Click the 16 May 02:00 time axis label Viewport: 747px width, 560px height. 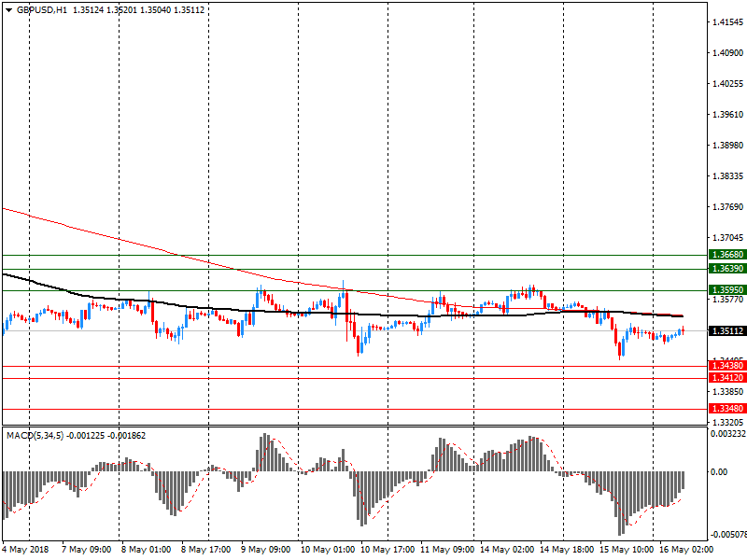(684, 551)
